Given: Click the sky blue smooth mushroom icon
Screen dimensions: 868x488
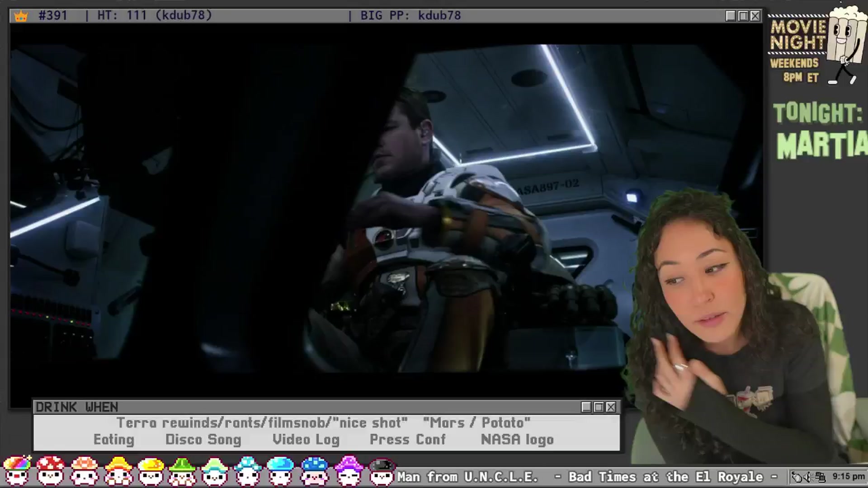Looking at the screenshot, I should [x=280, y=470].
